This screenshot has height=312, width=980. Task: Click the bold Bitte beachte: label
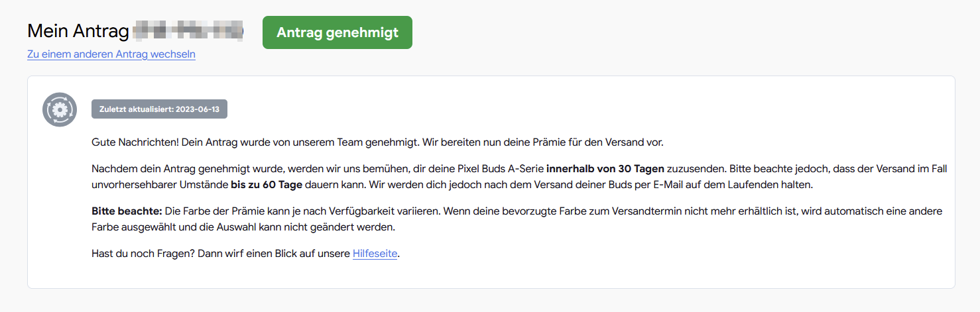pyautogui.click(x=127, y=211)
